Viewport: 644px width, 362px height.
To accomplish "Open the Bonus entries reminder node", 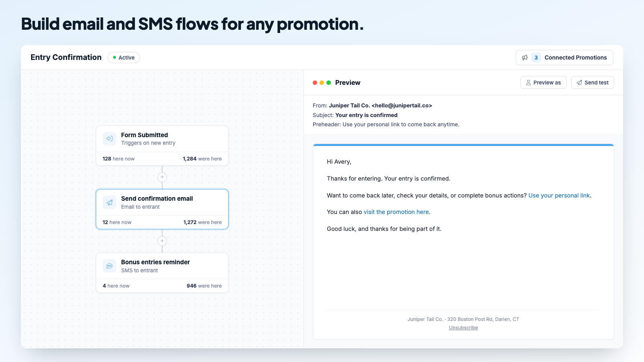I will tap(162, 273).
